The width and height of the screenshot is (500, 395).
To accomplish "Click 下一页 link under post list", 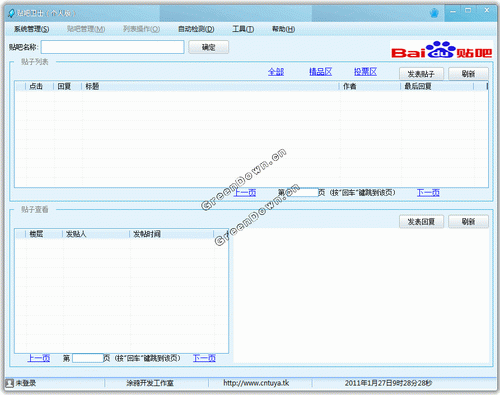I will tap(428, 192).
